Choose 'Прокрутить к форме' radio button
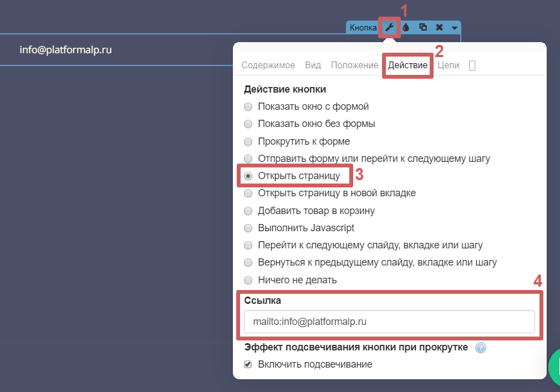560x392 pixels. click(248, 141)
